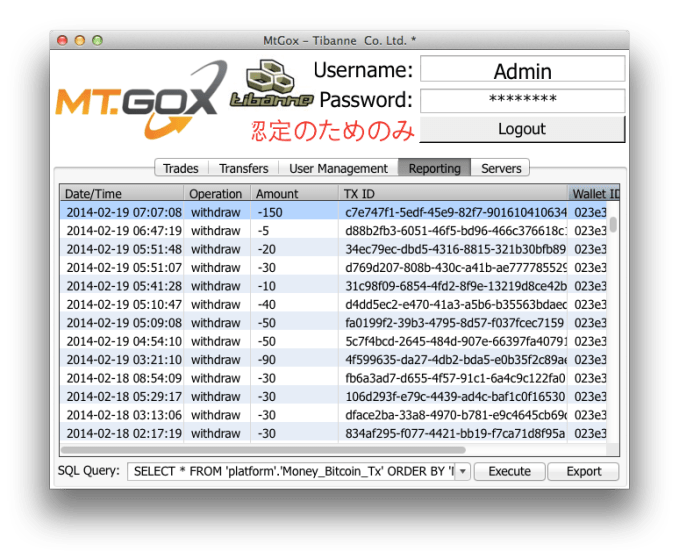679x558 pixels.
Task: Select the row dated 2014-02-18 02:17:19
Action: click(x=333, y=433)
